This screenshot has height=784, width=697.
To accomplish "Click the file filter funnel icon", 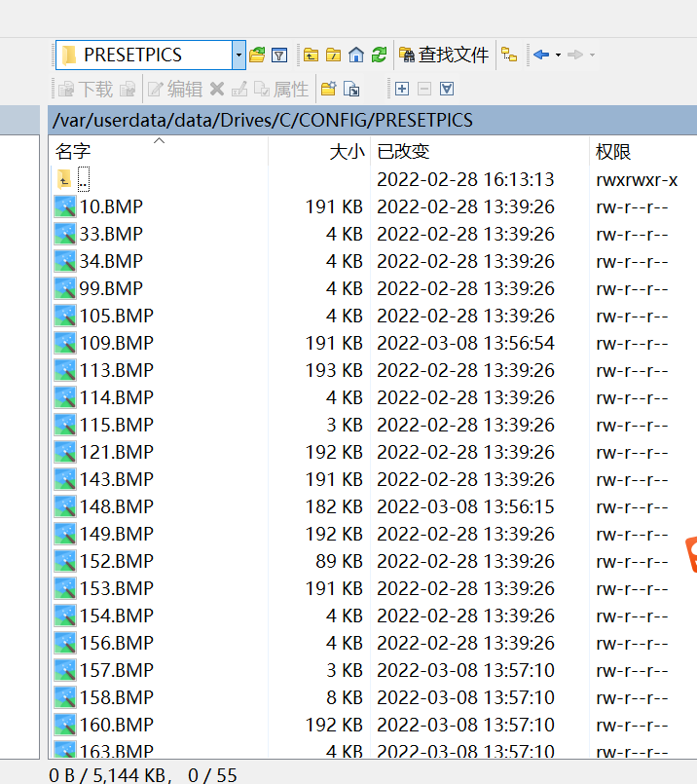I will [x=279, y=56].
